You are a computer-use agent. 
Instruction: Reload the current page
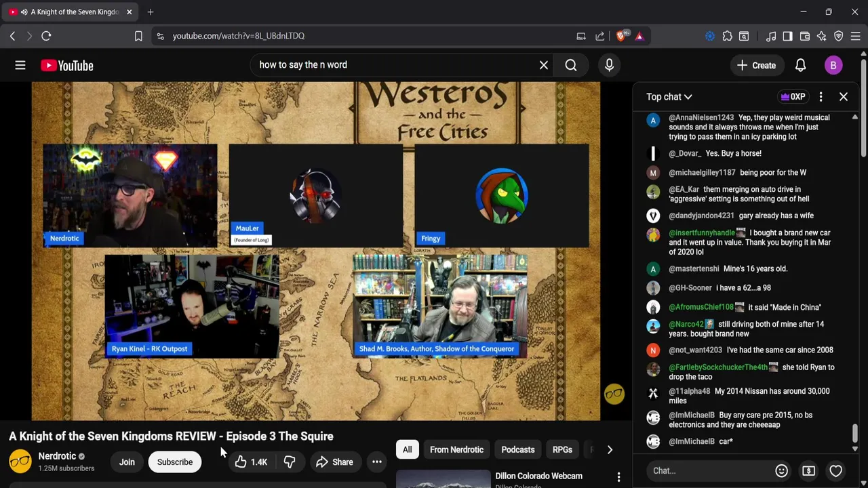click(46, 36)
